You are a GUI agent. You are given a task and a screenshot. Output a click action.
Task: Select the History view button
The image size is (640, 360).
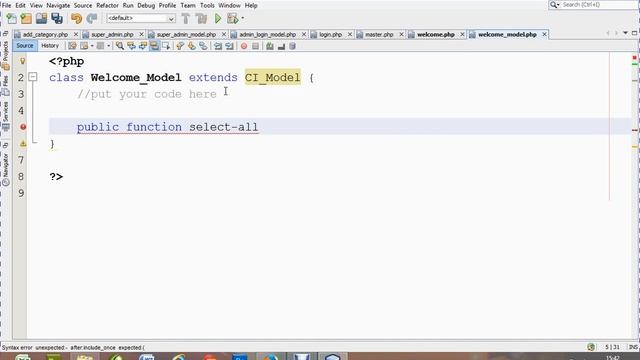[x=50, y=46]
